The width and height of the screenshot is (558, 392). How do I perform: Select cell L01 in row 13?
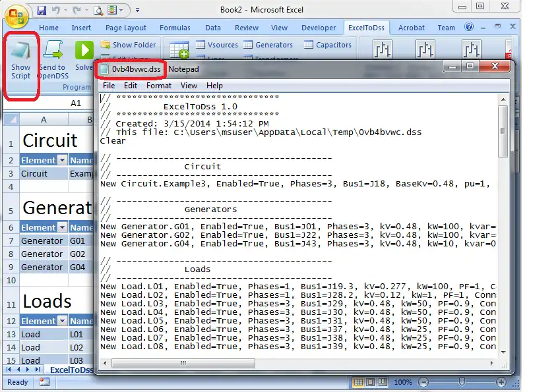pos(80,334)
